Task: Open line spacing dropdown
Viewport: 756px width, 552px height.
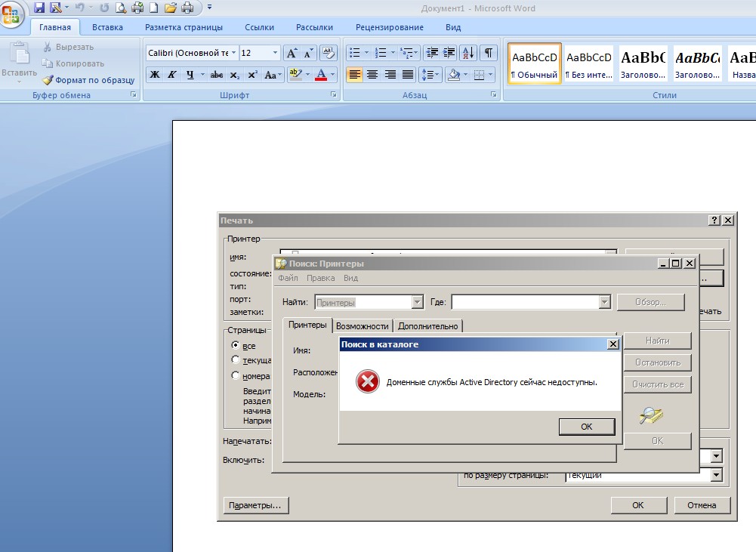Action: point(430,75)
